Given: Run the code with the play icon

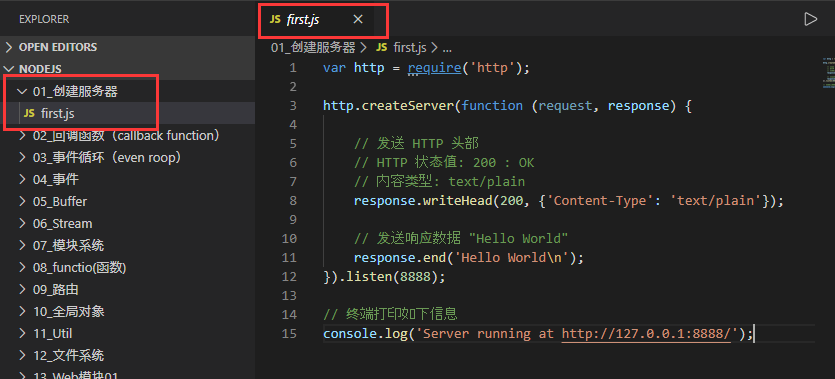Looking at the screenshot, I should [810, 19].
